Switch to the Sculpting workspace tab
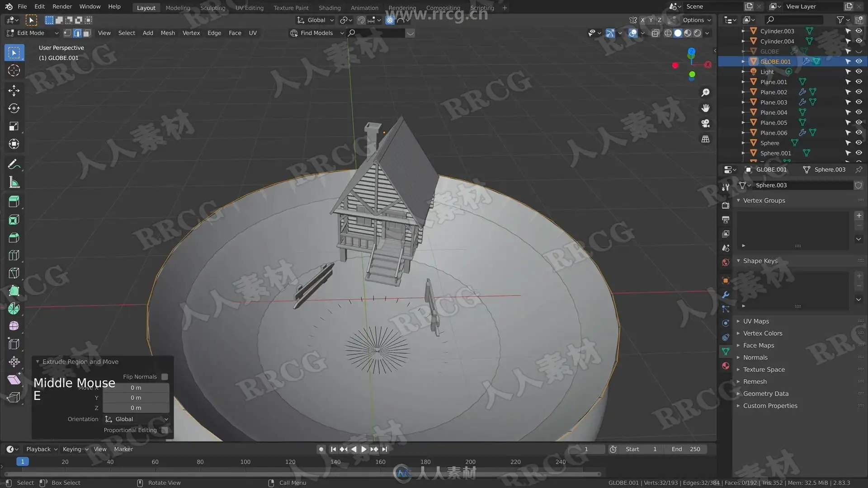868x488 pixels. [x=212, y=8]
